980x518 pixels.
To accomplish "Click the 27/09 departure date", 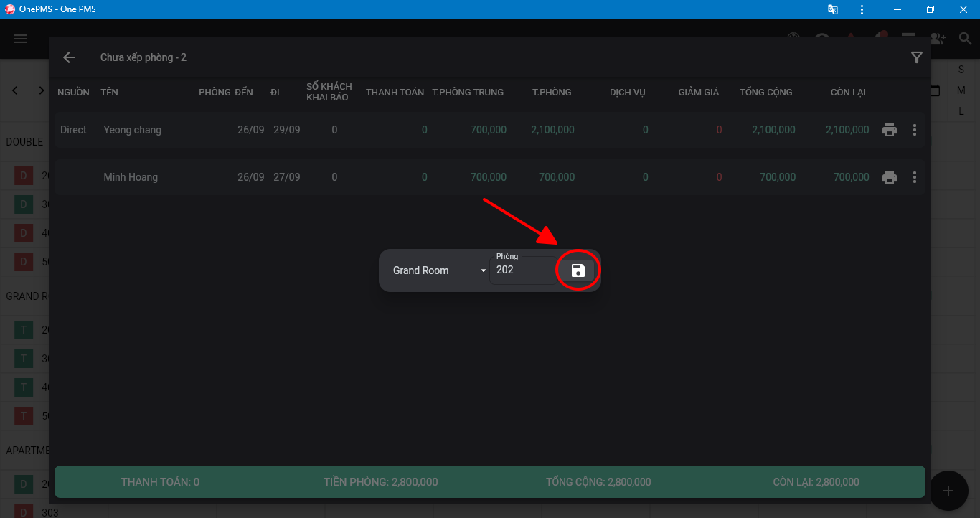I will click(x=287, y=177).
